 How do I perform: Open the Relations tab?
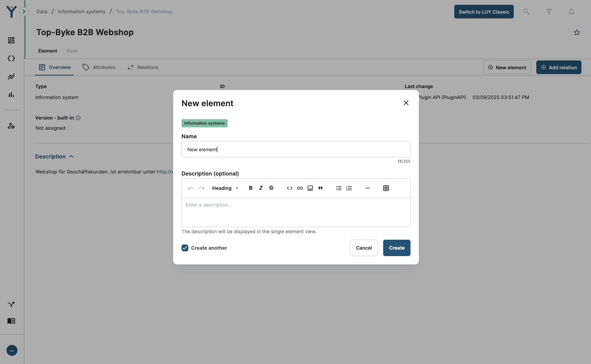point(143,67)
